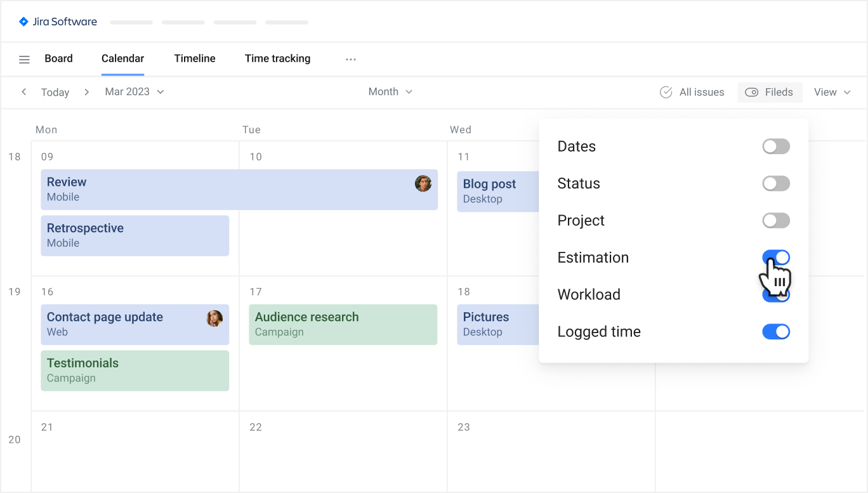Go to previous month with left arrow
The width and height of the screenshot is (868, 493).
pyautogui.click(x=24, y=92)
